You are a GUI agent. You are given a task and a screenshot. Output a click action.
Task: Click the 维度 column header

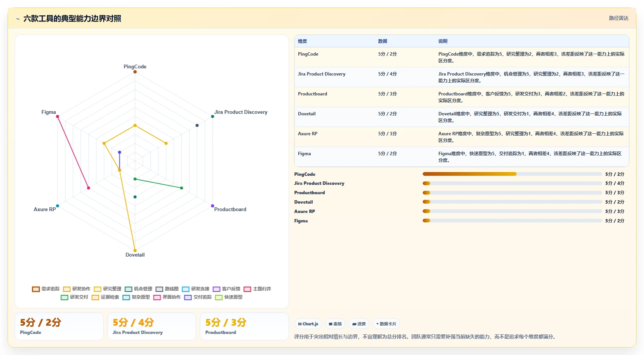[302, 41]
